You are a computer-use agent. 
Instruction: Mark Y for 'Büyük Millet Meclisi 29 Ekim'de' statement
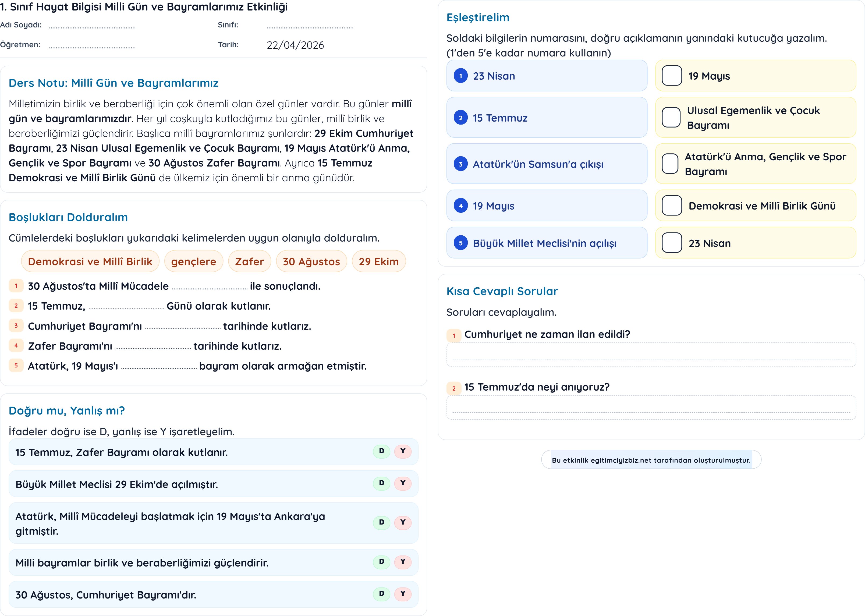pyautogui.click(x=403, y=483)
